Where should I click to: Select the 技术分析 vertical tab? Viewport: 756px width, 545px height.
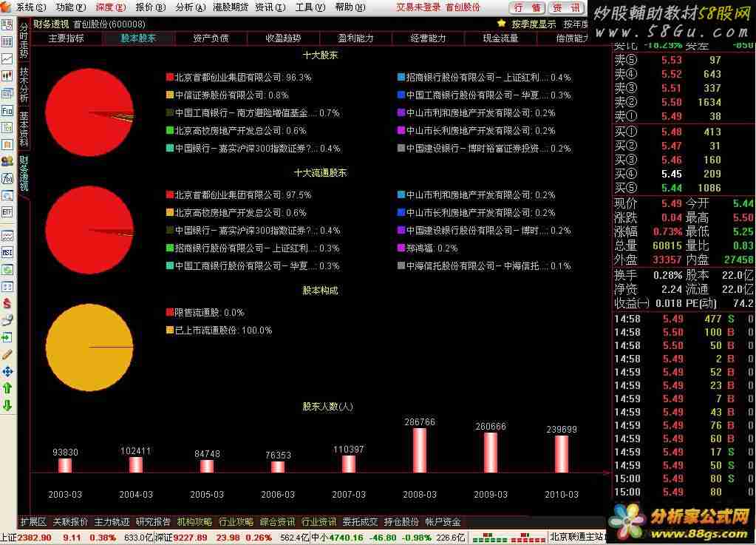coord(24,84)
